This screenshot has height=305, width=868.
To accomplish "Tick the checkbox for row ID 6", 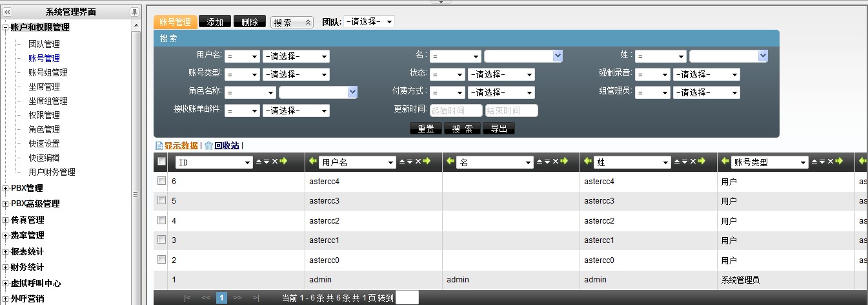I will tap(161, 182).
